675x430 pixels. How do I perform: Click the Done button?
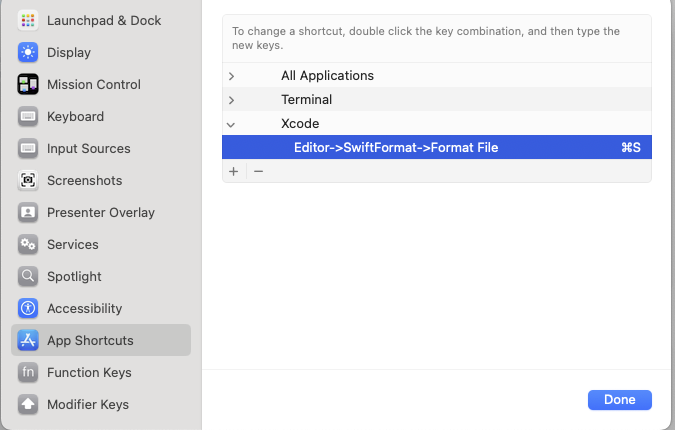pos(619,399)
